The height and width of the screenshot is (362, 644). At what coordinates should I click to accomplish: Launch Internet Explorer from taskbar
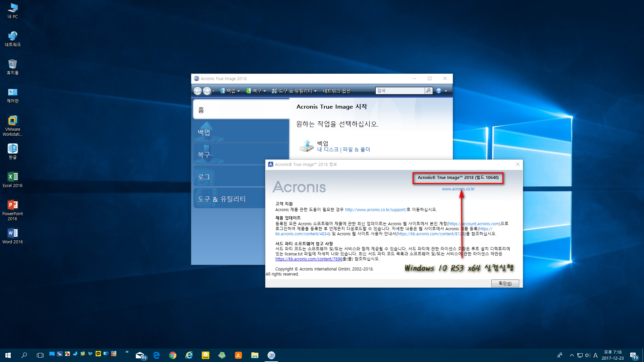(x=189, y=355)
